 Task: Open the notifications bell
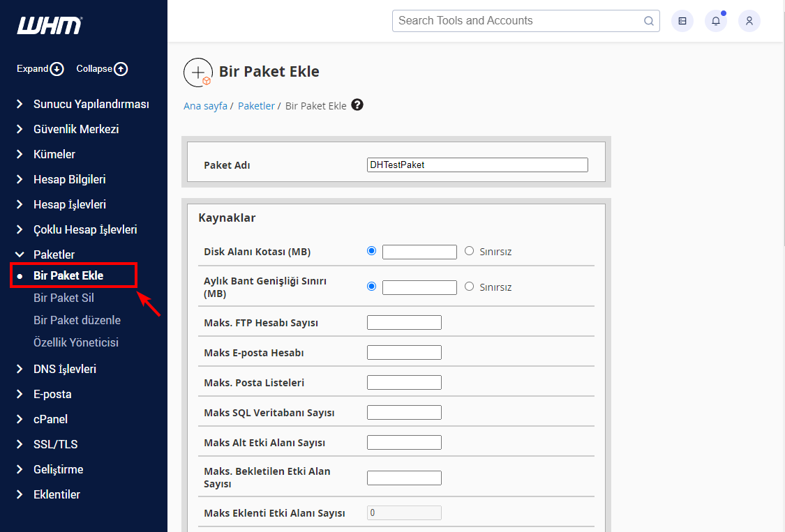(x=715, y=21)
